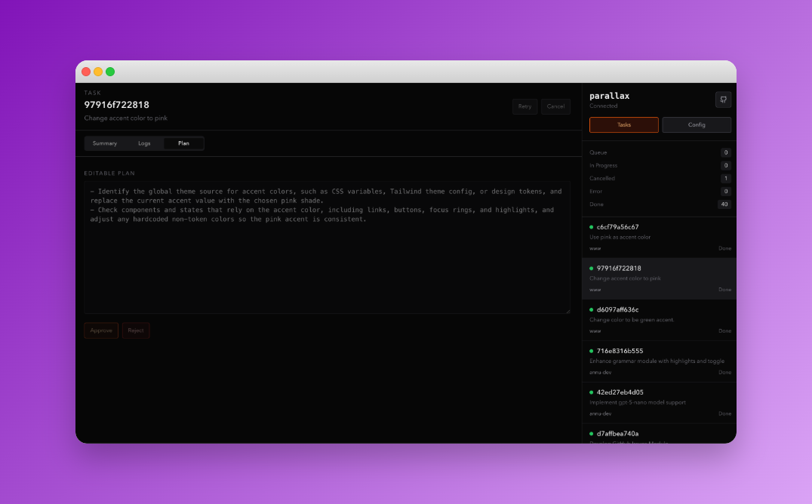
Task: Click task title 97916f722818 in header
Action: pyautogui.click(x=116, y=105)
